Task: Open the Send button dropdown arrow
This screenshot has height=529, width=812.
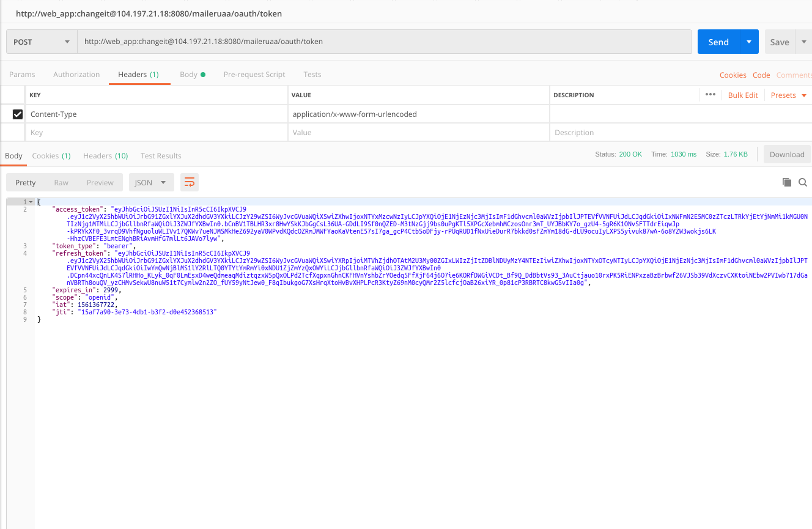Action: 749,42
